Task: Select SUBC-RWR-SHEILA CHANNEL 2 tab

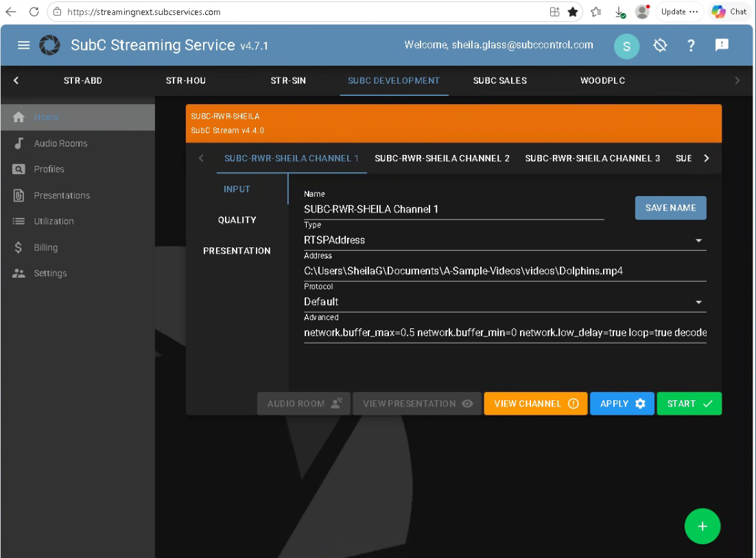Action: pos(442,158)
